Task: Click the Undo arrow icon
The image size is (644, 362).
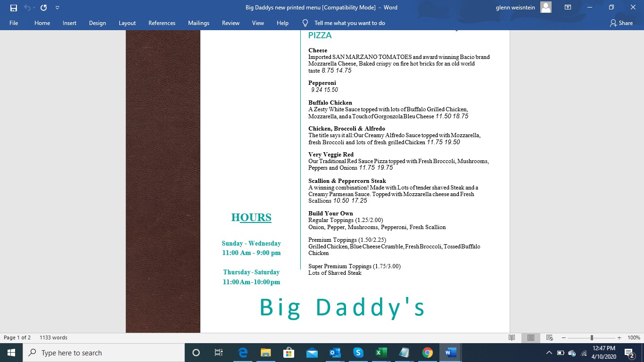Action: tap(27, 8)
